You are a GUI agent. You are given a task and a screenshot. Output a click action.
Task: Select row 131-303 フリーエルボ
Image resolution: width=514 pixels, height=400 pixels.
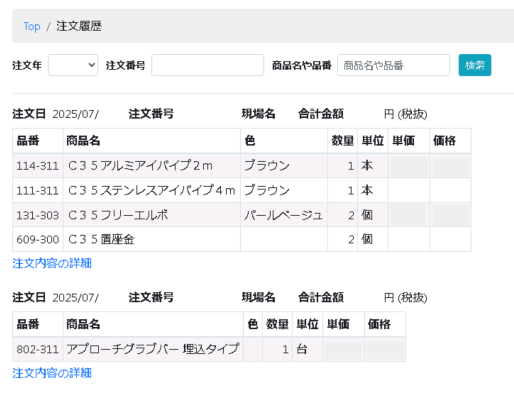pos(242,215)
